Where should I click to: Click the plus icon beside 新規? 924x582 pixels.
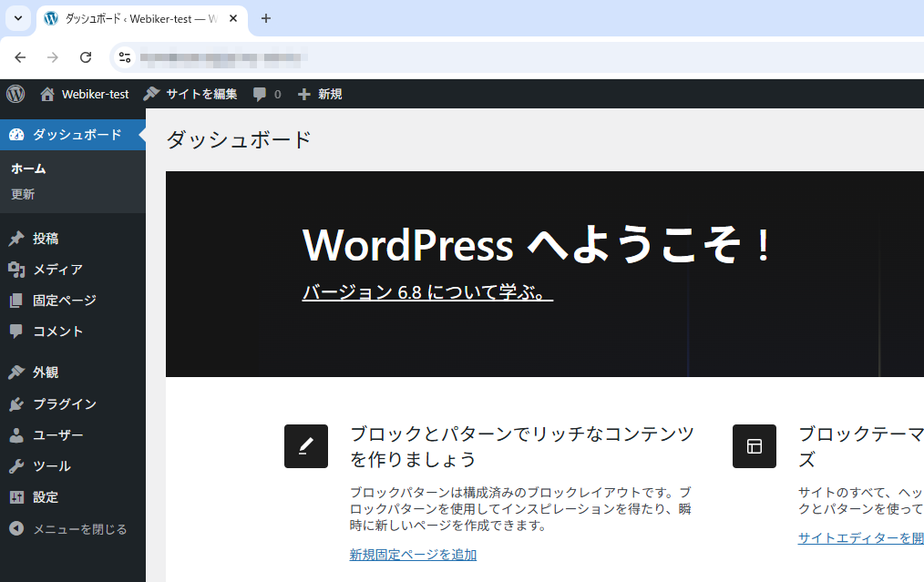pos(303,94)
